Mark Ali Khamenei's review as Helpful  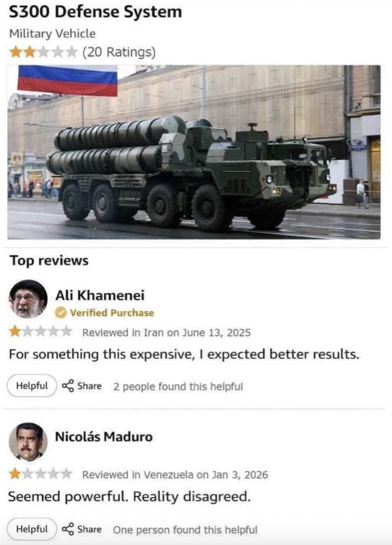pos(32,386)
